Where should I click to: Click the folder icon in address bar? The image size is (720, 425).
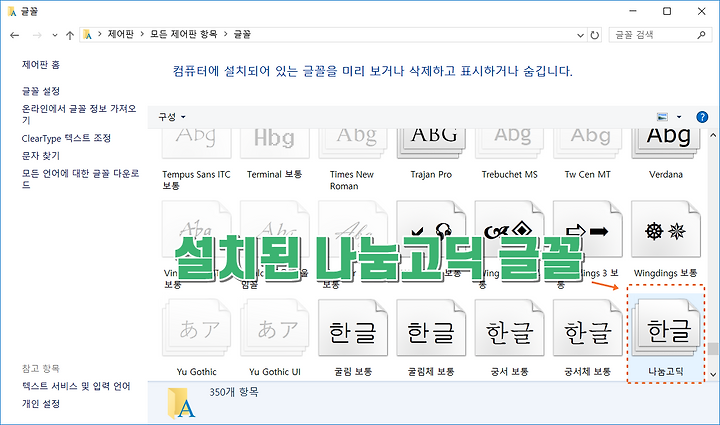point(87,34)
